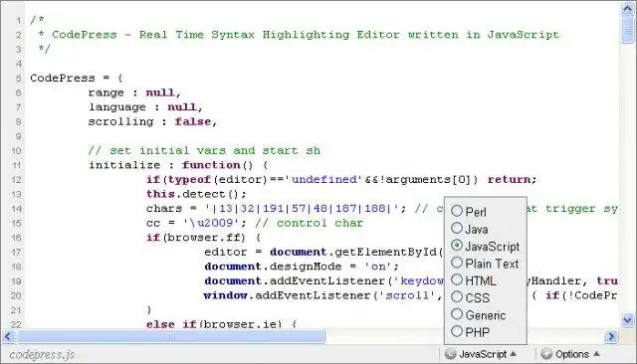Click the vertical scrollbar thumb
637x364 pixels.
628,29
